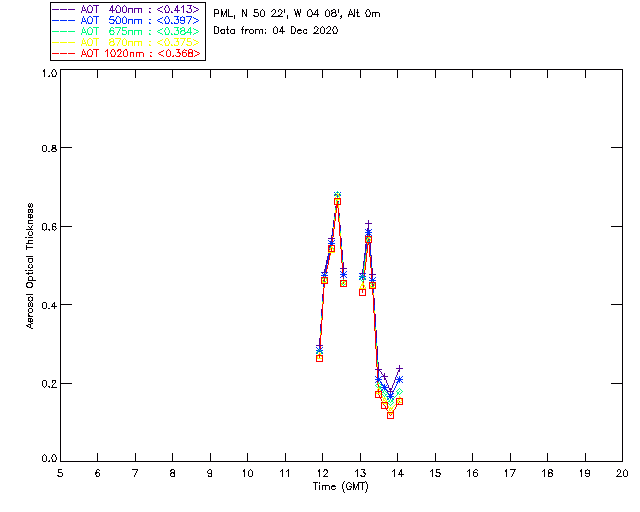
Task: Click the hour 14 x-axis label
Action: pyautogui.click(x=398, y=473)
